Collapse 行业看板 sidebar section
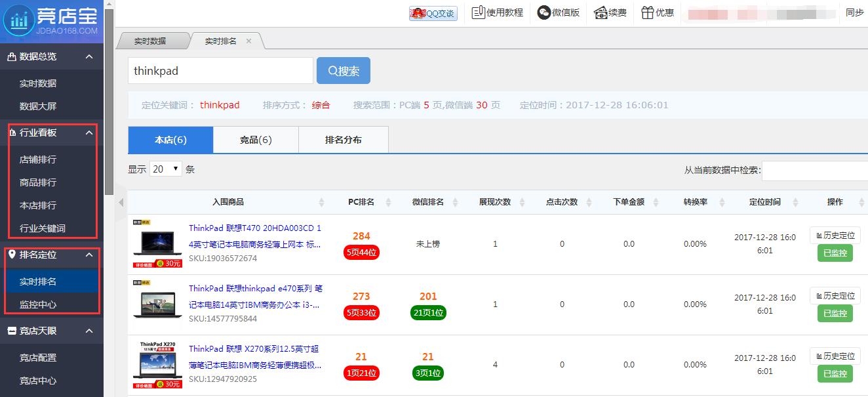 pos(89,133)
